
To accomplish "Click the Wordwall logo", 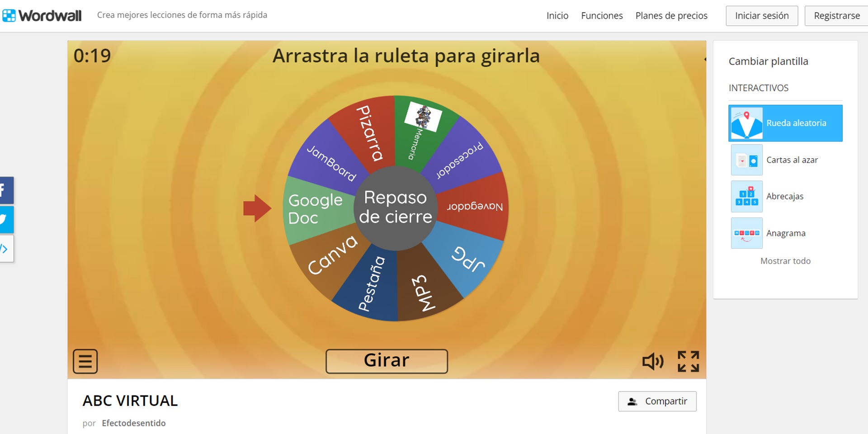I will point(42,15).
